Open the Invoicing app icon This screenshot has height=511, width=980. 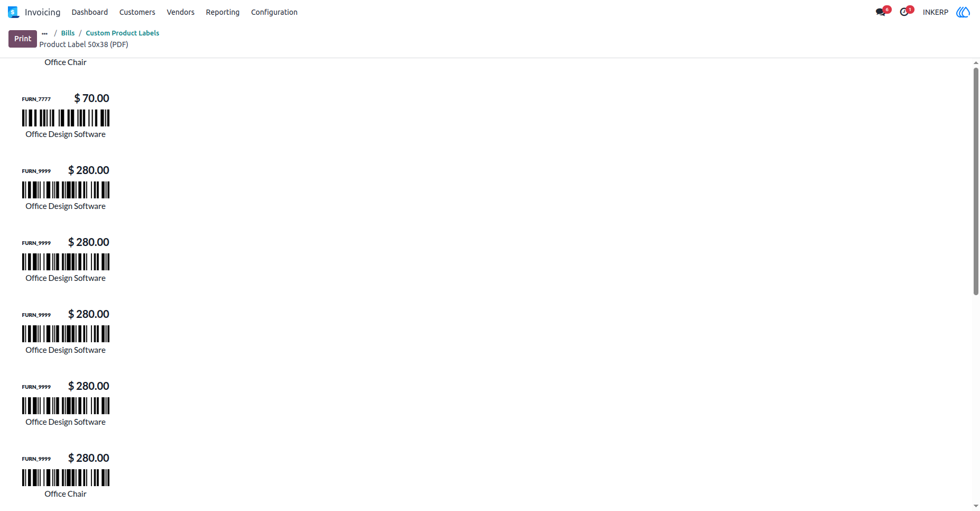pyautogui.click(x=13, y=12)
